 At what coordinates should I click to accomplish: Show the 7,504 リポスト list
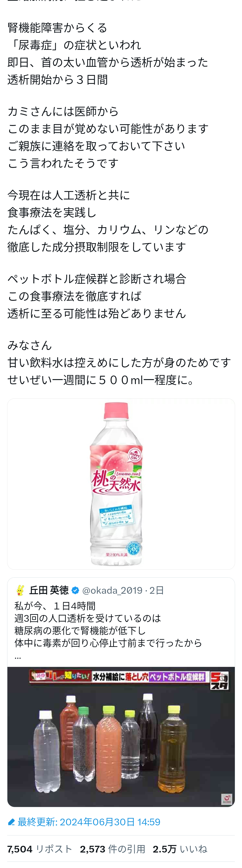(x=40, y=849)
